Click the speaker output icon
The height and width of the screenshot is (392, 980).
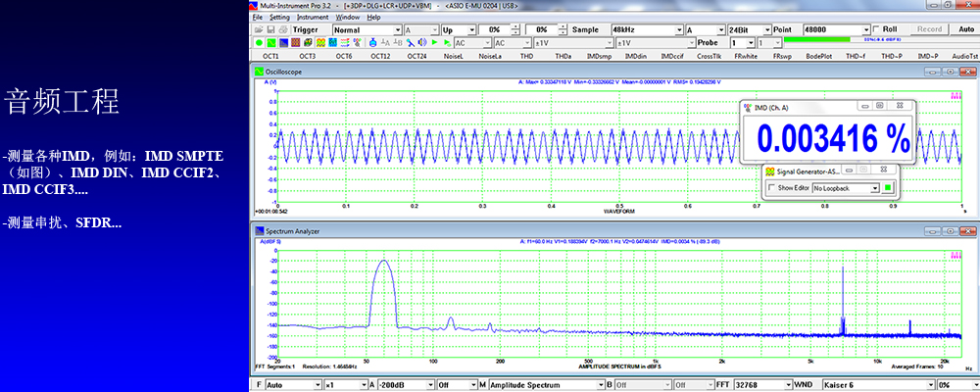click(422, 42)
